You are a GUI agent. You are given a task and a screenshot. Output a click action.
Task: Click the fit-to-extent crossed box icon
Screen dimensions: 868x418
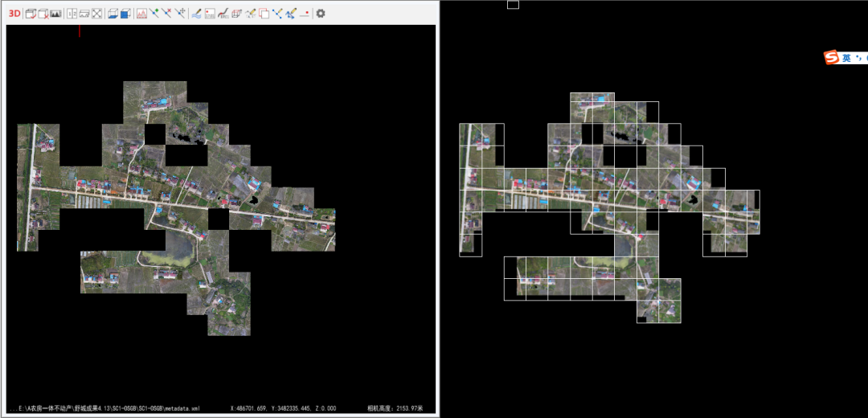96,14
